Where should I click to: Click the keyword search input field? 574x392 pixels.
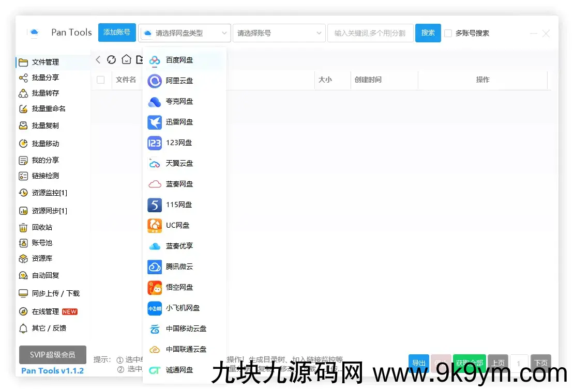[x=370, y=33]
